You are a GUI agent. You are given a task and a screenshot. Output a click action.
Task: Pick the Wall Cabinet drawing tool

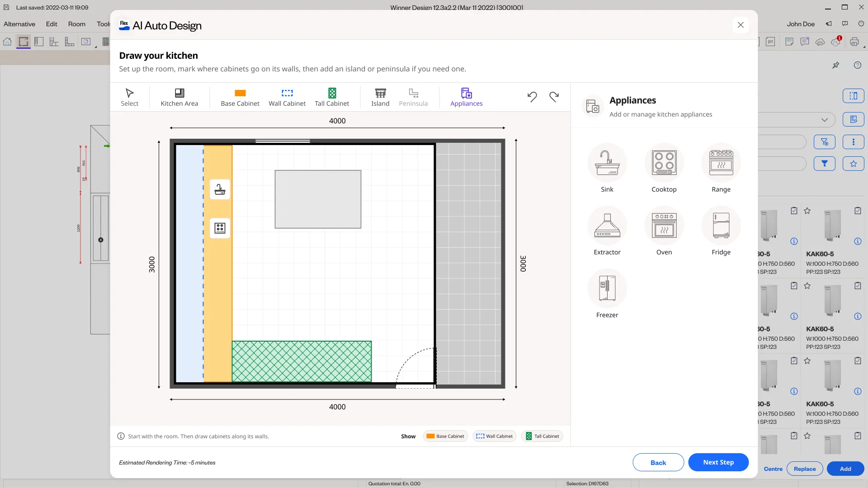click(x=287, y=97)
